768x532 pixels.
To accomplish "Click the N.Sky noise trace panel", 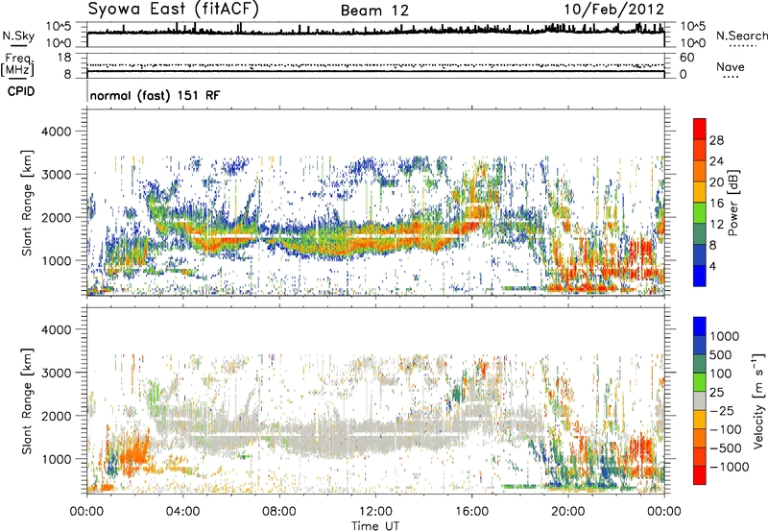I will [x=375, y=35].
